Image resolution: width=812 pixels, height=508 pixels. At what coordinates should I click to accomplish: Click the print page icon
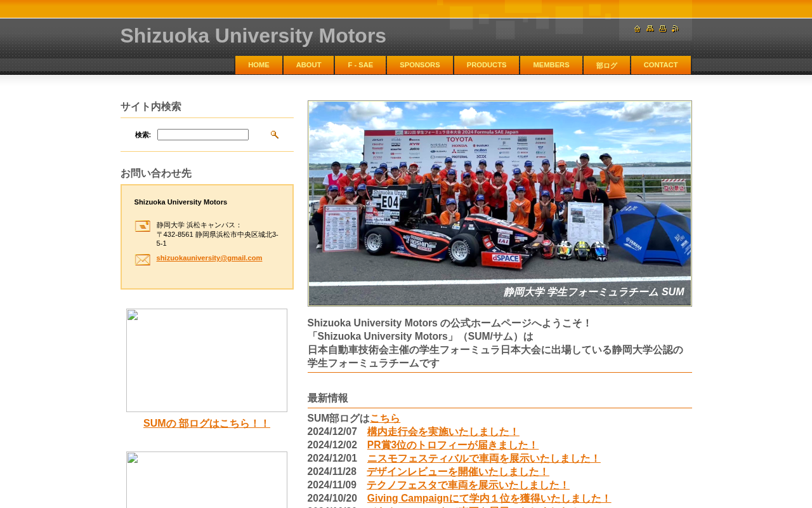(662, 29)
